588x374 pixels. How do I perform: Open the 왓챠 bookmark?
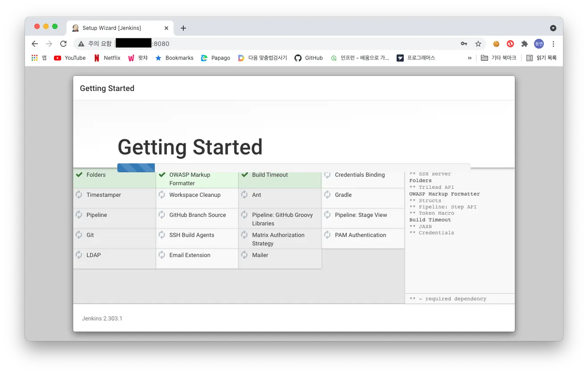point(138,58)
